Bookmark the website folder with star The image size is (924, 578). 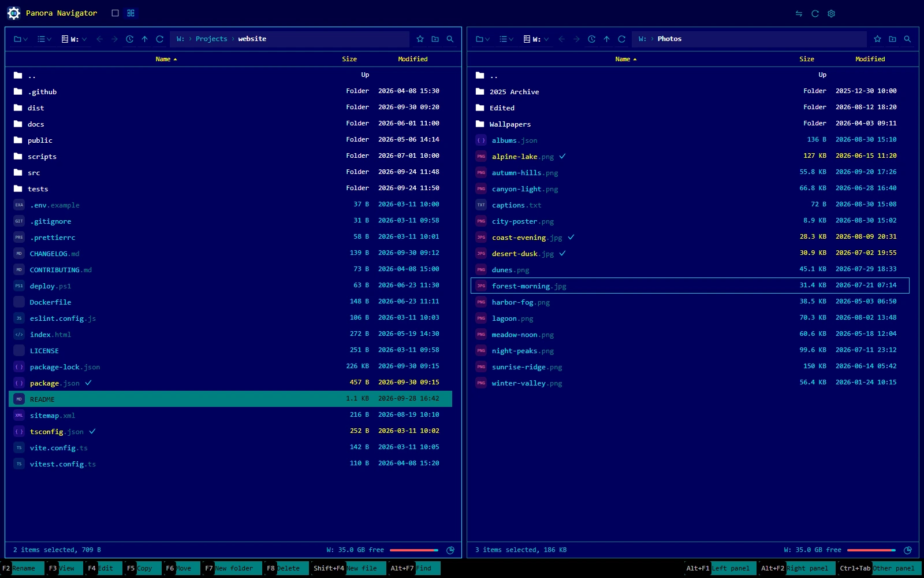pos(420,39)
